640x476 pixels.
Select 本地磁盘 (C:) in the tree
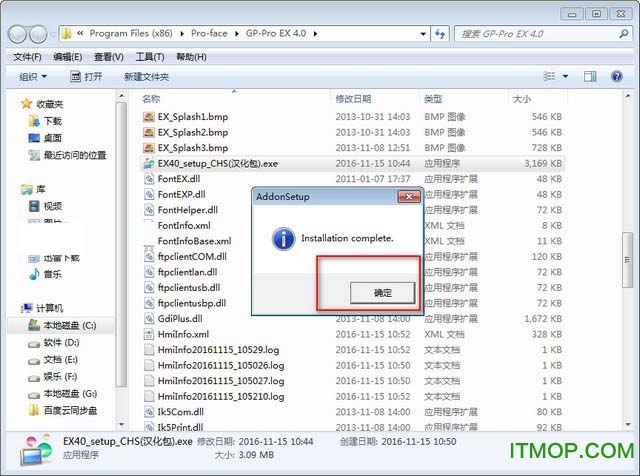click(69, 326)
